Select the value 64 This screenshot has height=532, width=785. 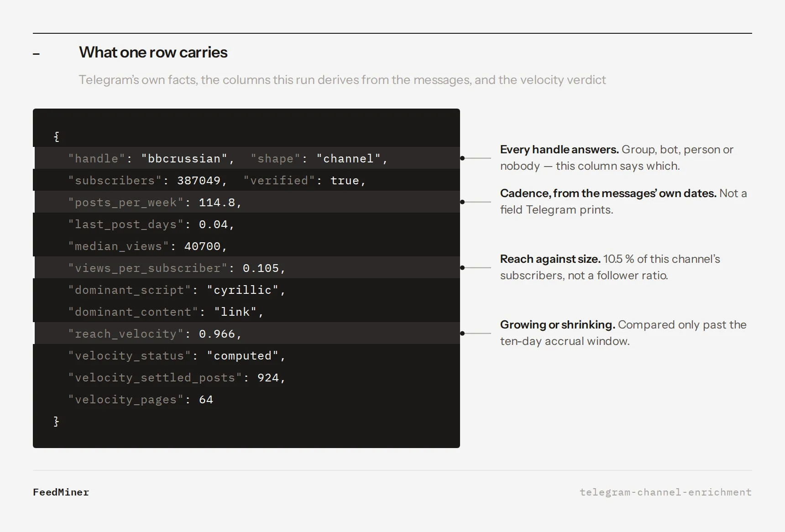tap(206, 399)
